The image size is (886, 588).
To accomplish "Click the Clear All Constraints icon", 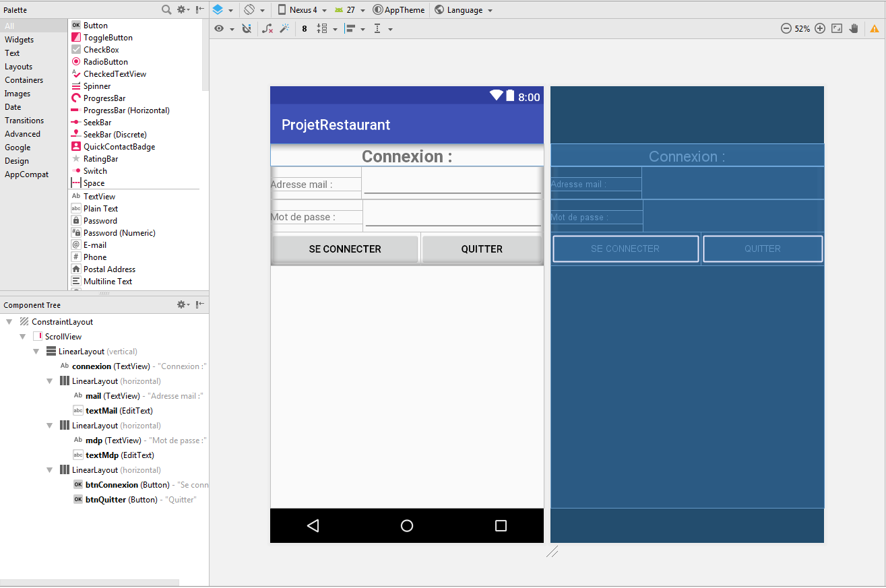I will [269, 28].
